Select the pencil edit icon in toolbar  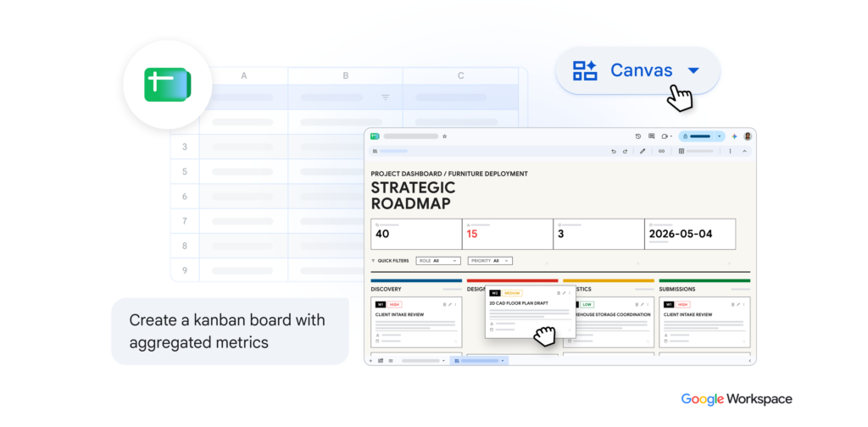pyautogui.click(x=643, y=151)
